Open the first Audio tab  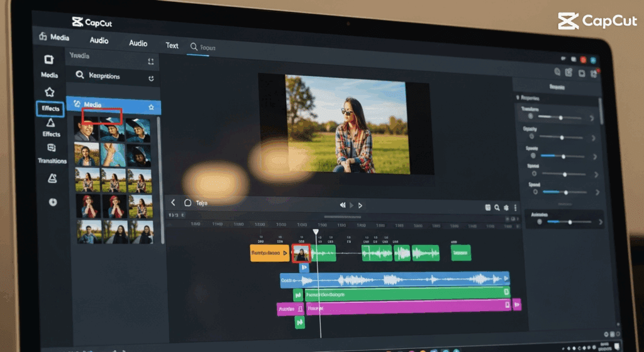click(x=99, y=40)
